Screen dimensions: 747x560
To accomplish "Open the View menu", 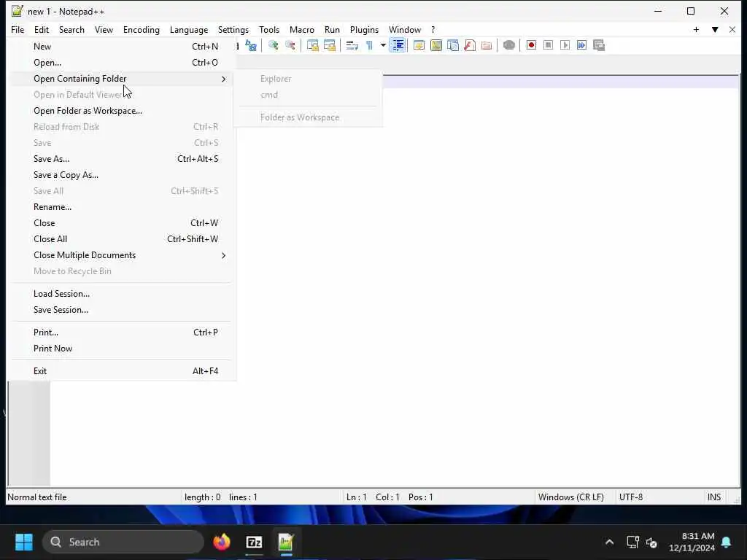I will coord(104,29).
